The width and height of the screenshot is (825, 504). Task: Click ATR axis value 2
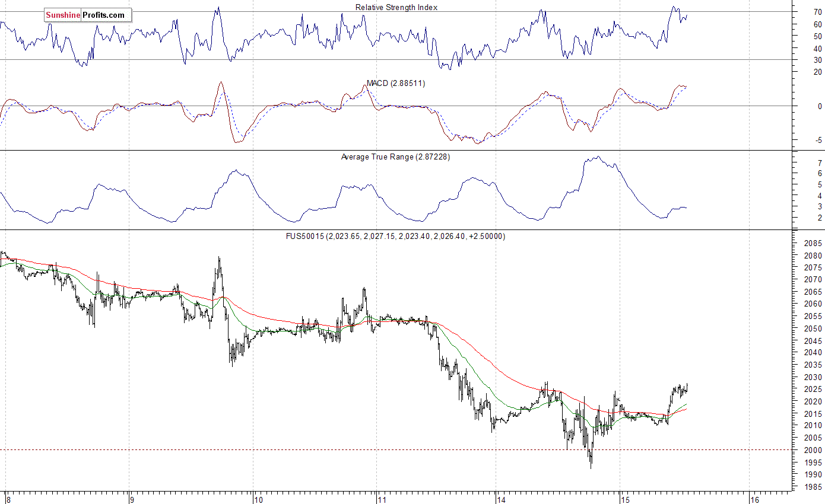(820, 218)
